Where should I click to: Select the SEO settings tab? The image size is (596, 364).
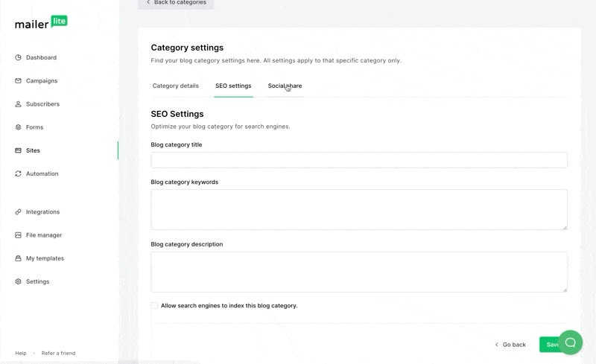click(233, 86)
